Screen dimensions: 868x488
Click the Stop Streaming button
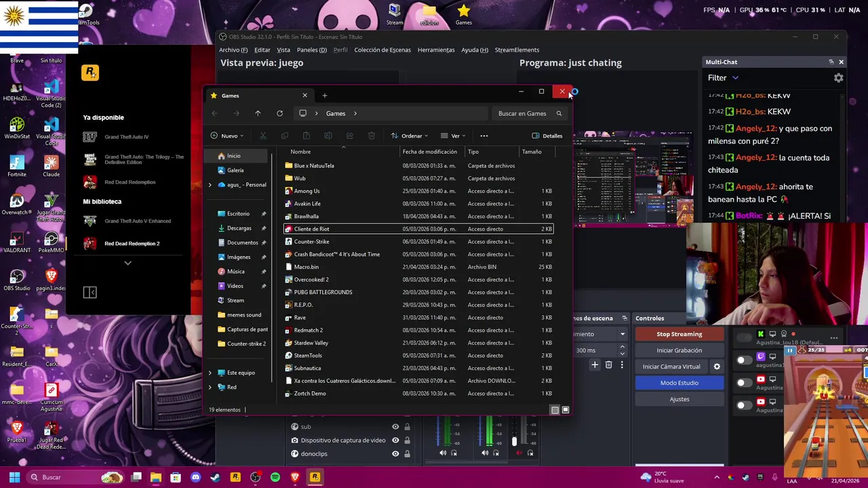point(679,334)
